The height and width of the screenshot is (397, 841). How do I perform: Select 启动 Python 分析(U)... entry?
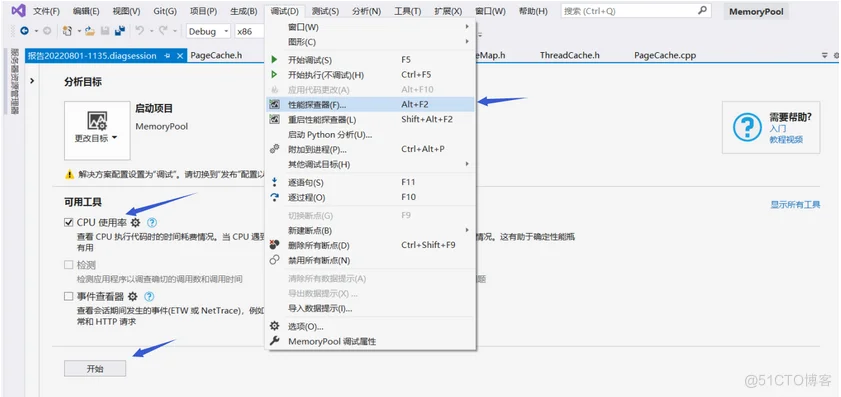(x=371, y=135)
